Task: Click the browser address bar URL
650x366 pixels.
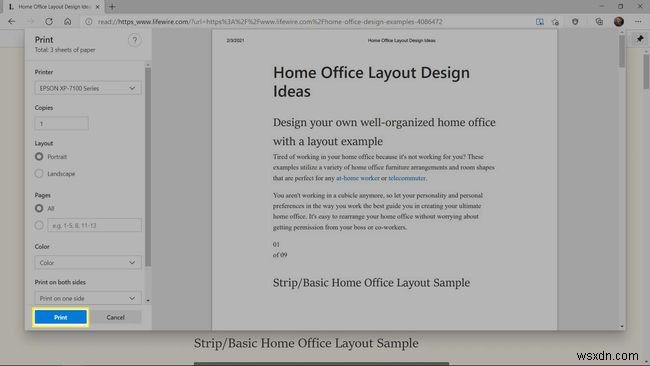Action: coord(270,22)
